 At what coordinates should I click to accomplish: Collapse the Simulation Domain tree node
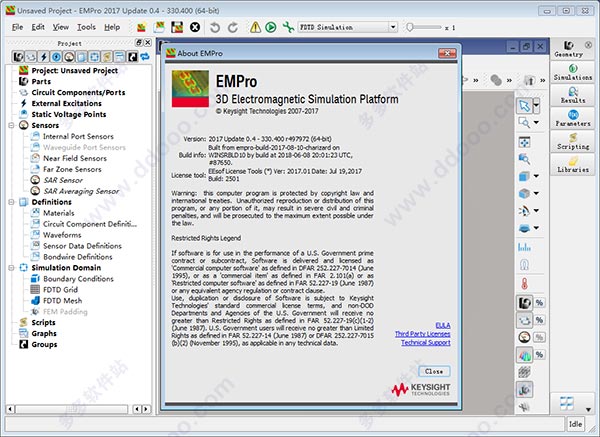[11, 268]
